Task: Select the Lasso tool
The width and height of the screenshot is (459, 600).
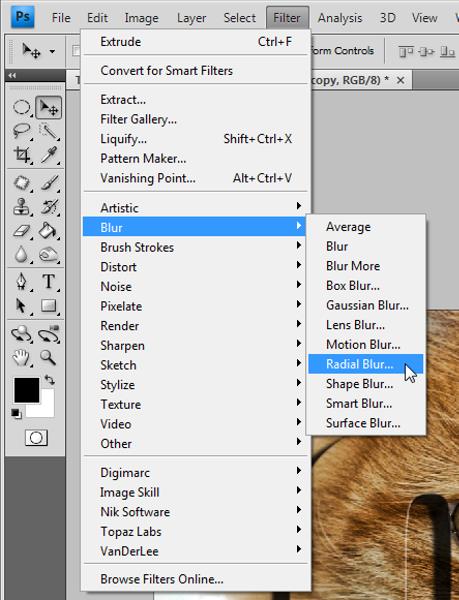Action: pos(21,131)
